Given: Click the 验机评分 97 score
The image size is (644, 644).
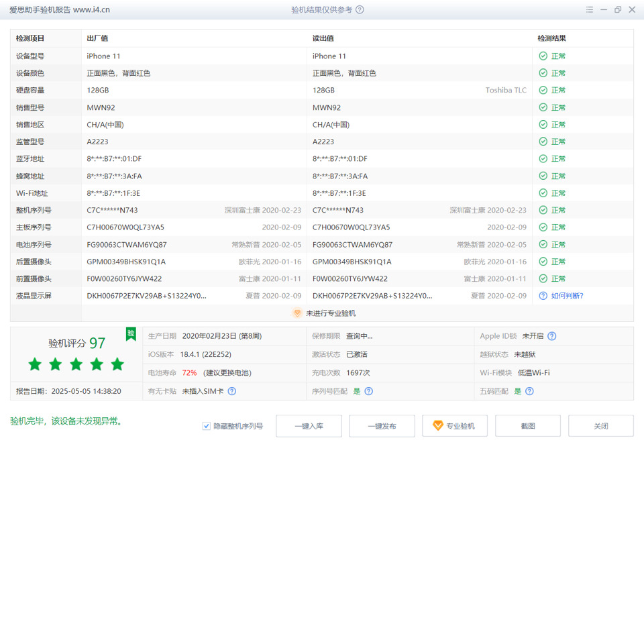Looking at the screenshot, I should point(76,343).
